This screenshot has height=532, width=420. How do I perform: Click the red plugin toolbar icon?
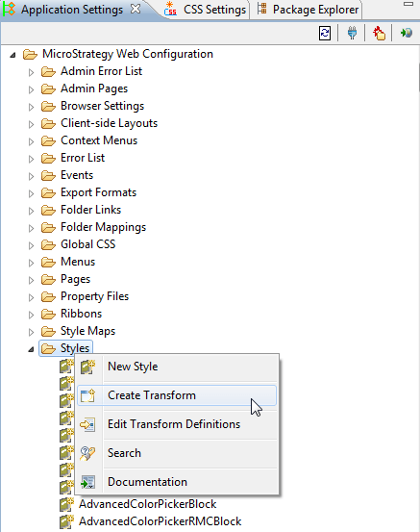pos(379,33)
